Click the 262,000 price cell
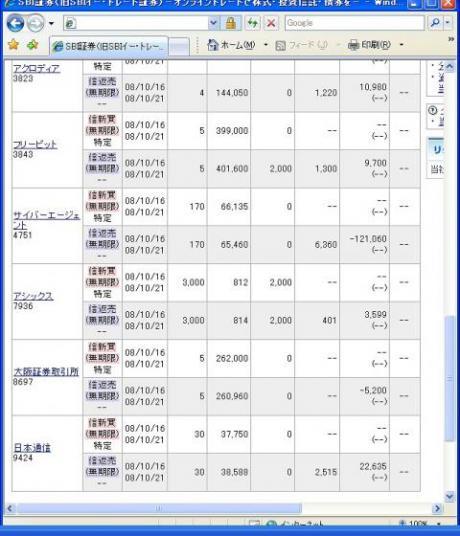Viewport: 460px width, 536px height. 232,358
